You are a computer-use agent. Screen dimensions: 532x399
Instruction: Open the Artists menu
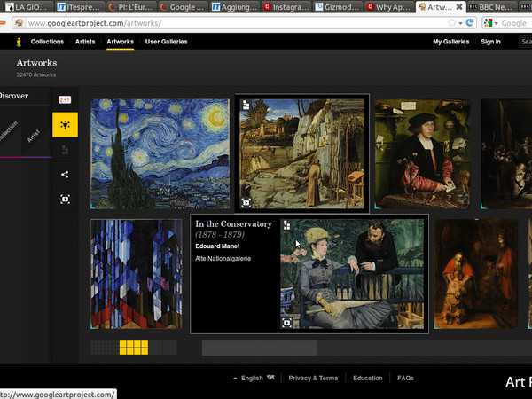[85, 42]
